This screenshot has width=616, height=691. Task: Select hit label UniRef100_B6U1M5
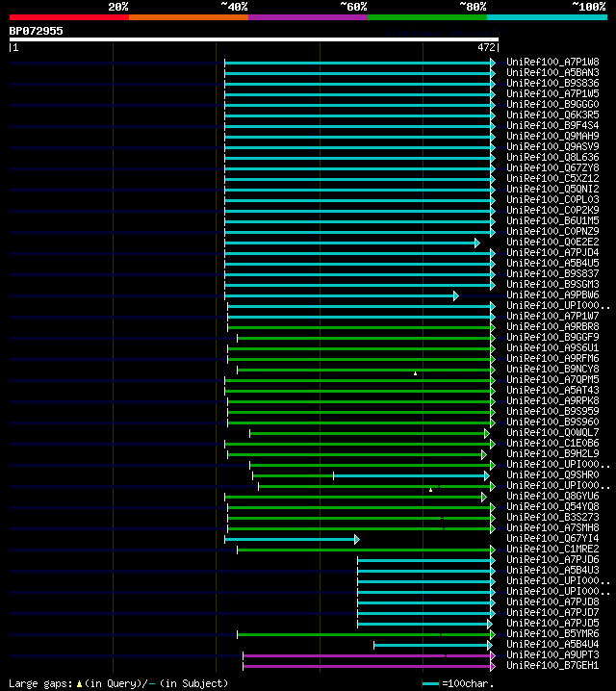click(552, 220)
